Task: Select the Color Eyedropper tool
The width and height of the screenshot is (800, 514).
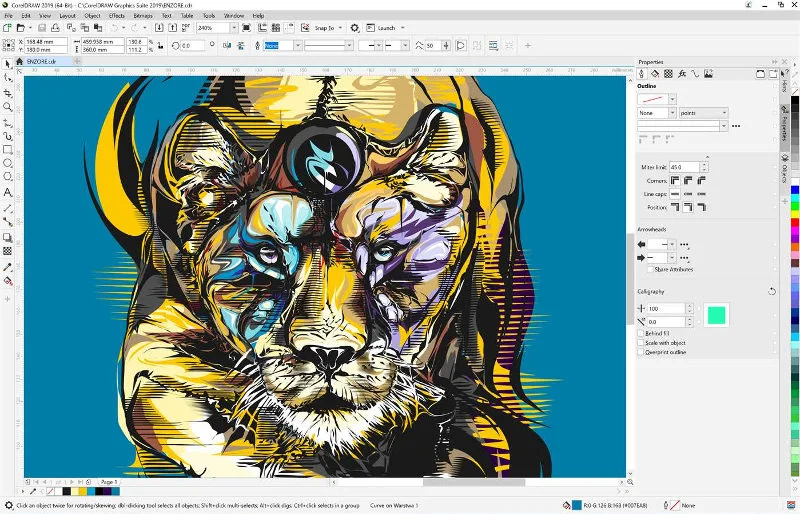Action: pos(7,267)
